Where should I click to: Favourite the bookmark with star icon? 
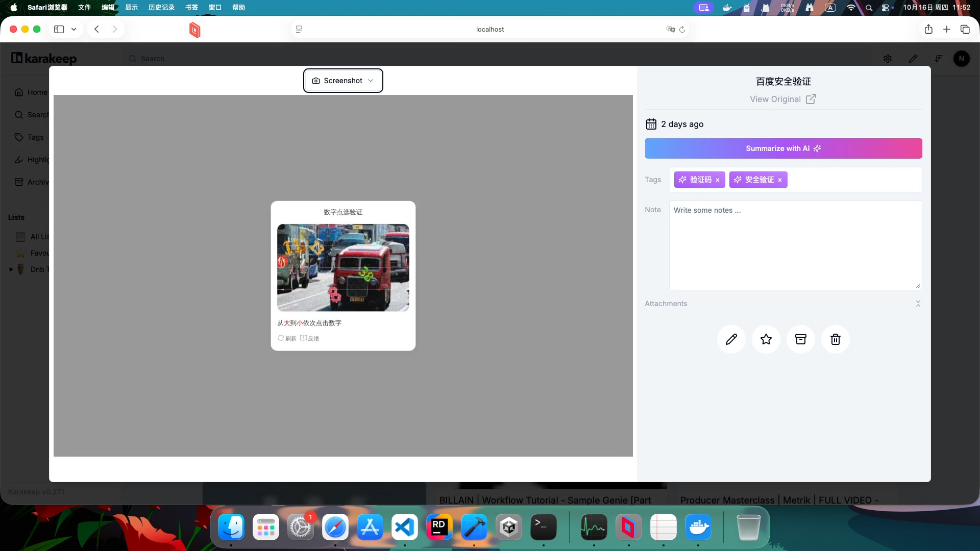click(766, 339)
